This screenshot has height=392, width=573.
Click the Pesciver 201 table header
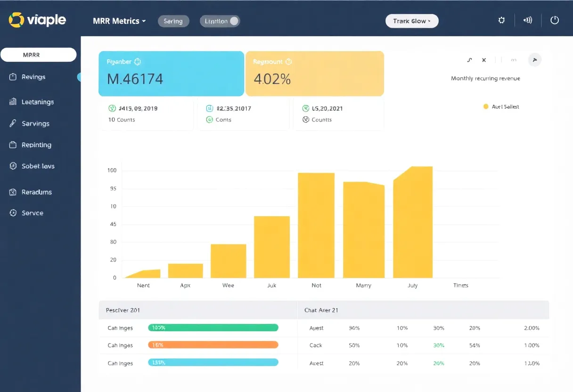(x=198, y=310)
